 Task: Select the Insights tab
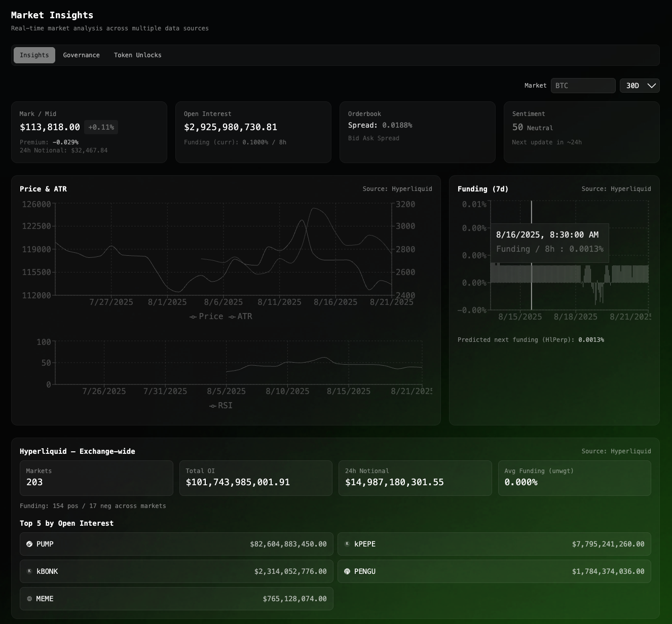tap(34, 55)
